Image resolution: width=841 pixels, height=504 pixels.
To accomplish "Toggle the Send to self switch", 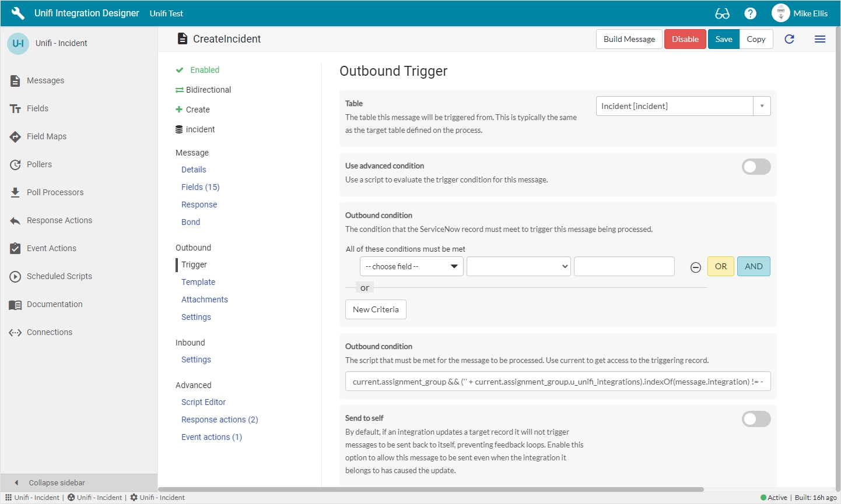I will pos(756,419).
